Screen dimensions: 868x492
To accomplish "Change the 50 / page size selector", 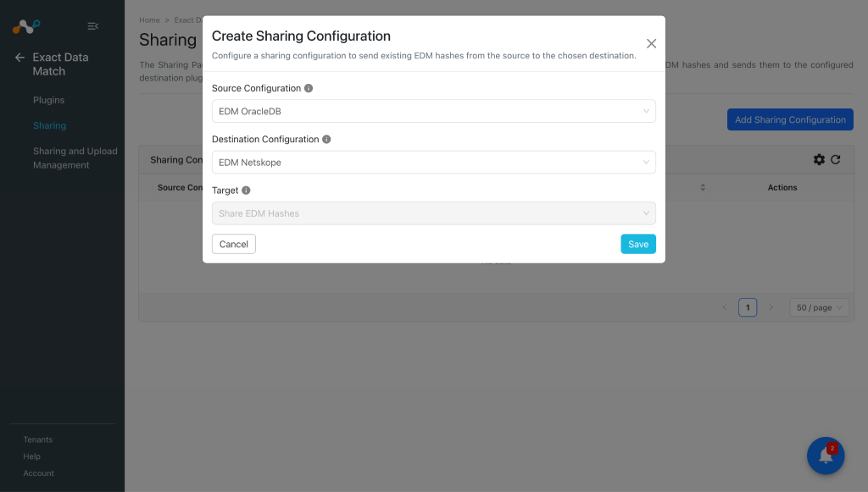I will [819, 307].
